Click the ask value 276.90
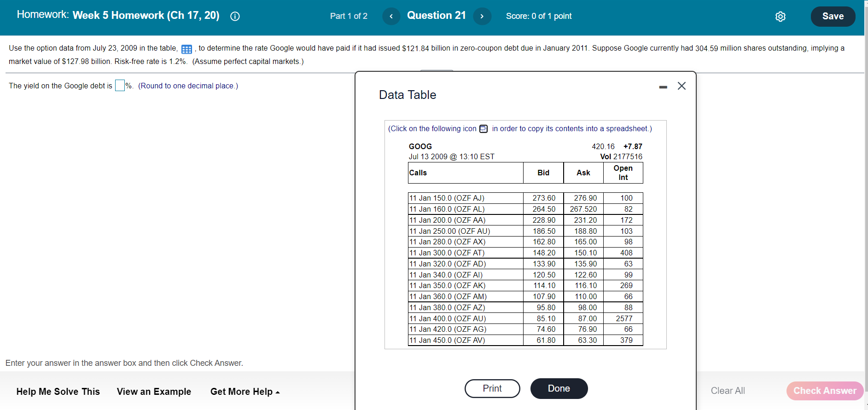The height and width of the screenshot is (410, 868). (585, 198)
